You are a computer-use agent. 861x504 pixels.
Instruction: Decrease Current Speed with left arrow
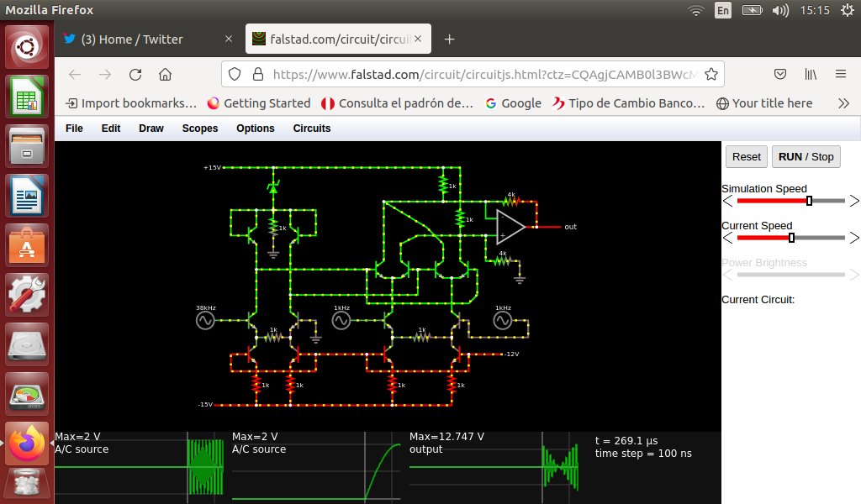[x=727, y=238]
